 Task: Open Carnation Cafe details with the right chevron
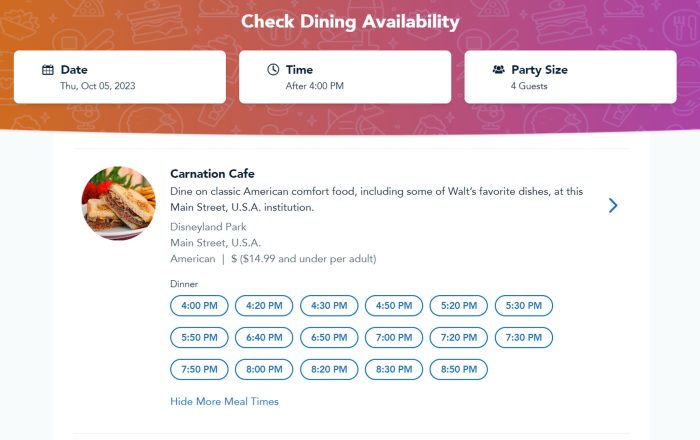click(x=613, y=205)
